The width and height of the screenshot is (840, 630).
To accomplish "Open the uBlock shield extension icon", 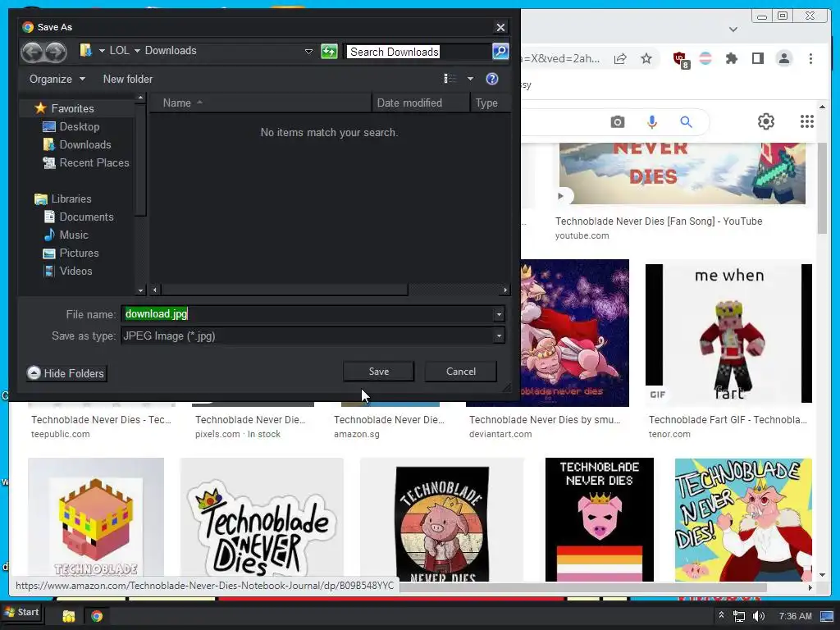I will click(680, 59).
